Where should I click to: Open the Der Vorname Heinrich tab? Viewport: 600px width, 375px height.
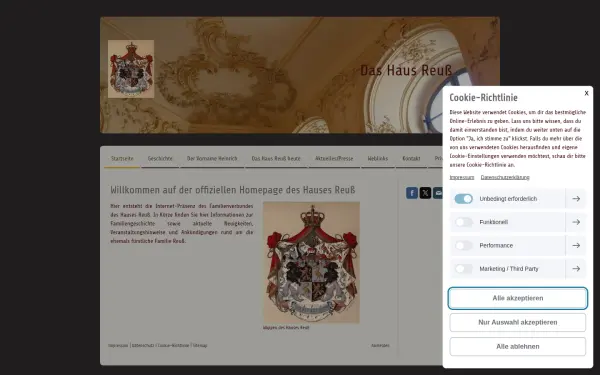click(212, 158)
